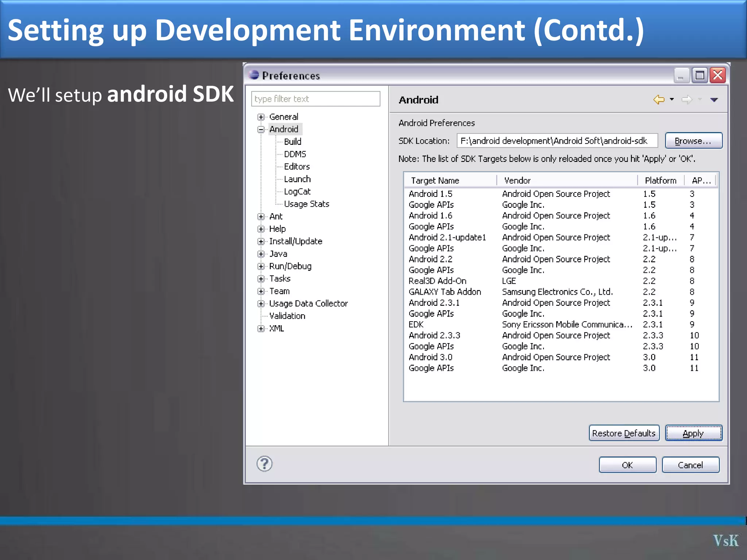The height and width of the screenshot is (560, 747).
Task: Minimize the Preferences window
Action: [681, 75]
